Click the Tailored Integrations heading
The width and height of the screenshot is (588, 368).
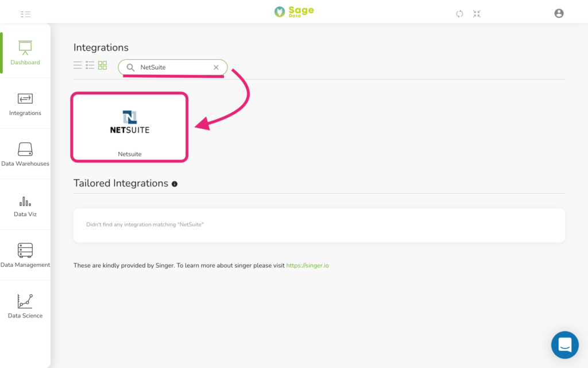pyautogui.click(x=121, y=183)
